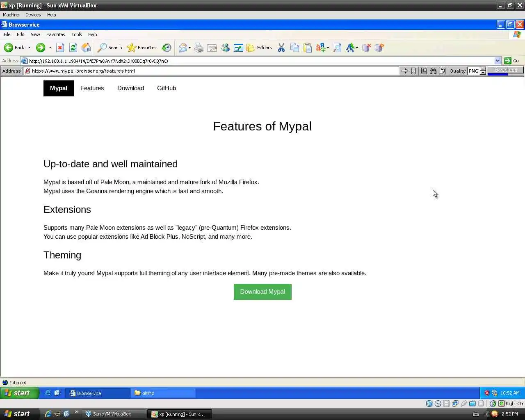Click the Paste clipboard icon
525x420 pixels.
click(308, 48)
